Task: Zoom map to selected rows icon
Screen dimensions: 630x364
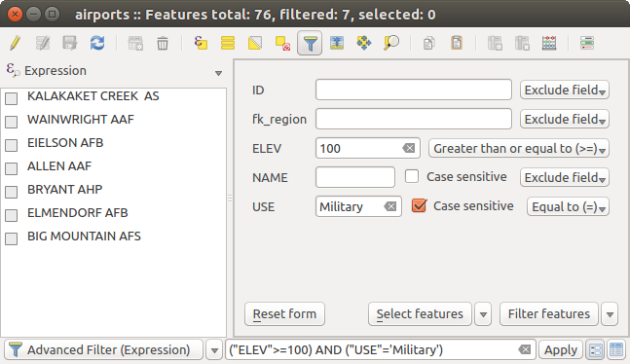Action: point(391,43)
